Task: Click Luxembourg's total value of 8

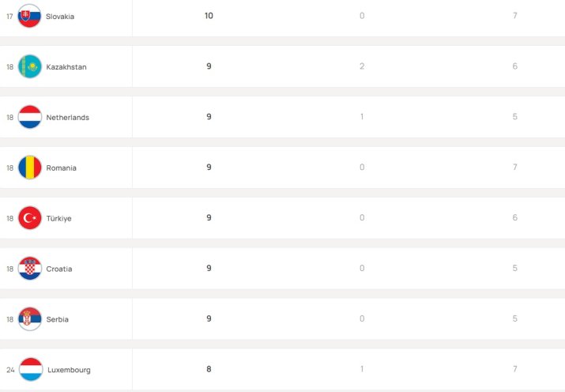Action: [x=209, y=368]
